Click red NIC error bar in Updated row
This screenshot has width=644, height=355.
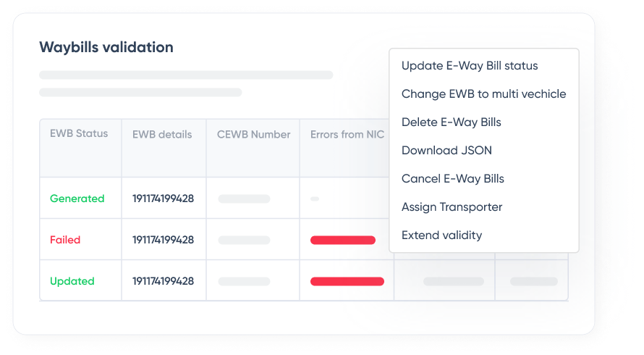point(347,281)
